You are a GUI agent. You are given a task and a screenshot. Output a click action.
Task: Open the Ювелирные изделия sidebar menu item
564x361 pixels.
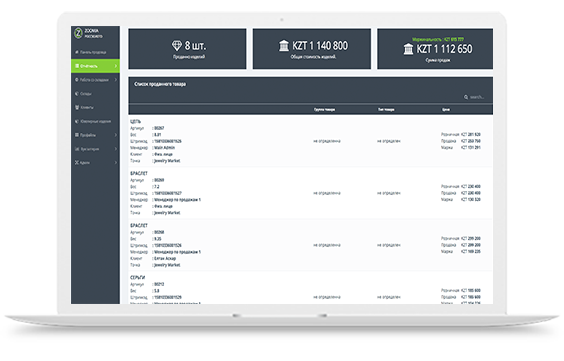[95, 122]
